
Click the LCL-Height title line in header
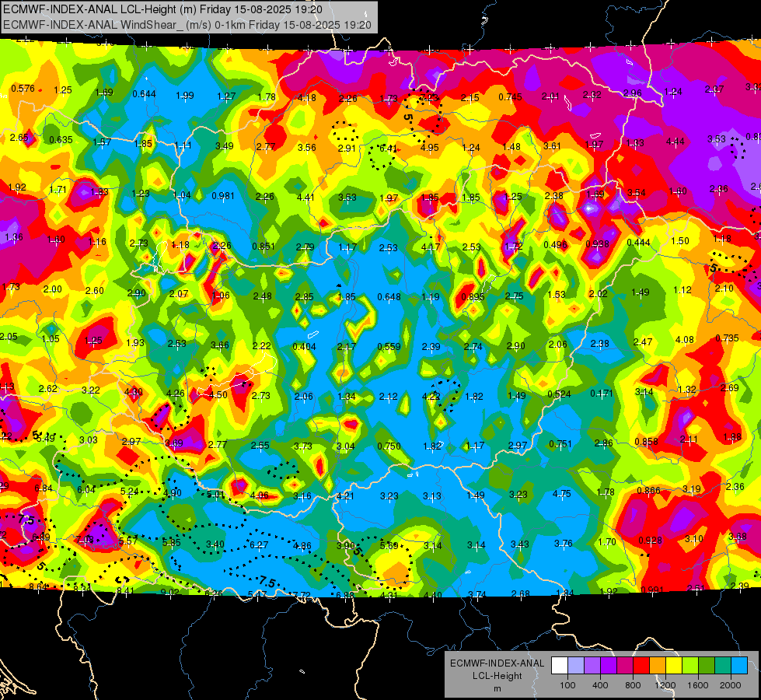(x=162, y=9)
